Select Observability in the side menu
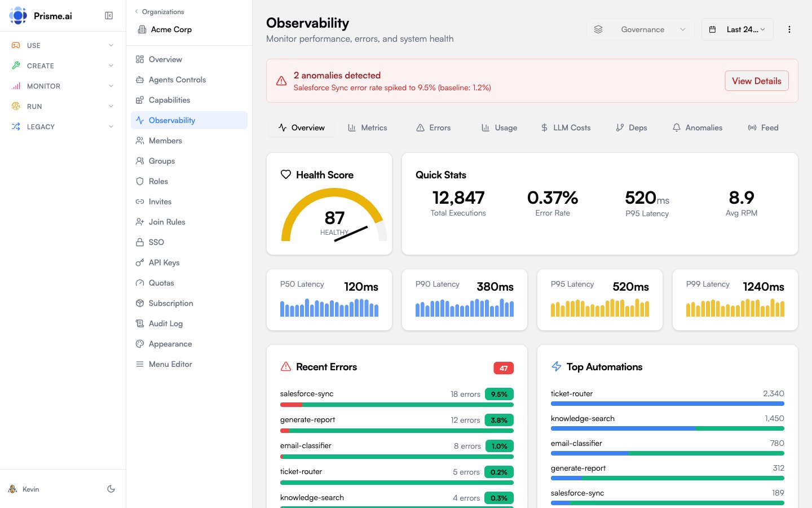812x508 pixels. click(189, 120)
